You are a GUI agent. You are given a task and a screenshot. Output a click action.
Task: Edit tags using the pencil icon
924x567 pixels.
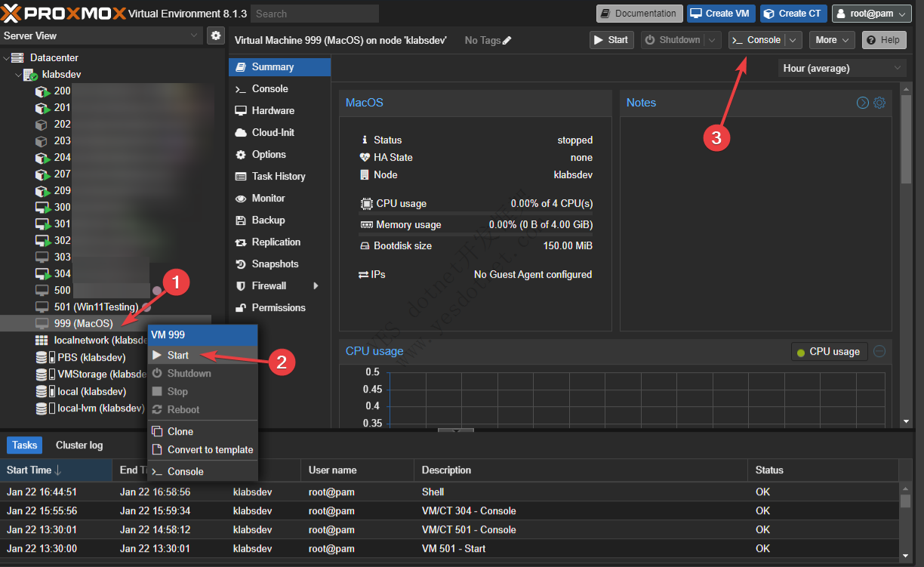[x=507, y=41]
